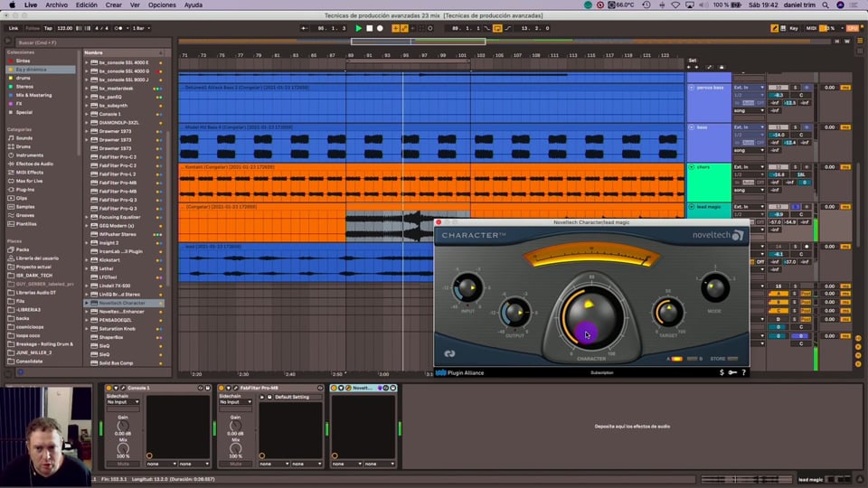Image resolution: width=868 pixels, height=488 pixels.
Task: Arm the chors track for recording
Action: point(807,167)
